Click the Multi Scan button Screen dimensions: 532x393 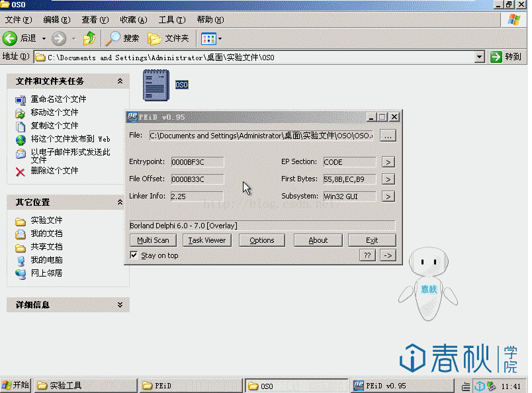153,240
